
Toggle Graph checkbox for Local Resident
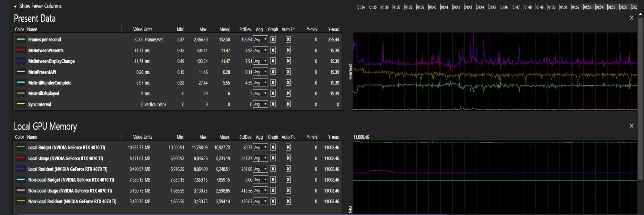pos(273,169)
